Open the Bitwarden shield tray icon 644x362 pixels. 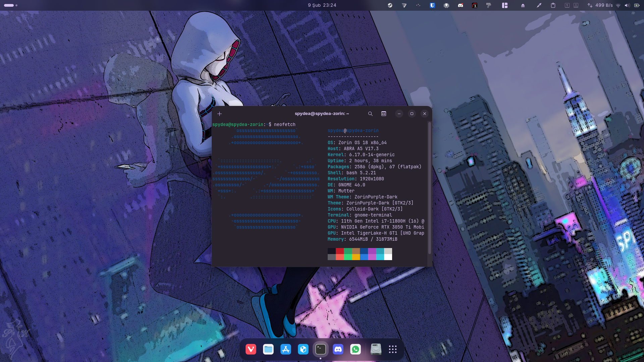click(432, 5)
